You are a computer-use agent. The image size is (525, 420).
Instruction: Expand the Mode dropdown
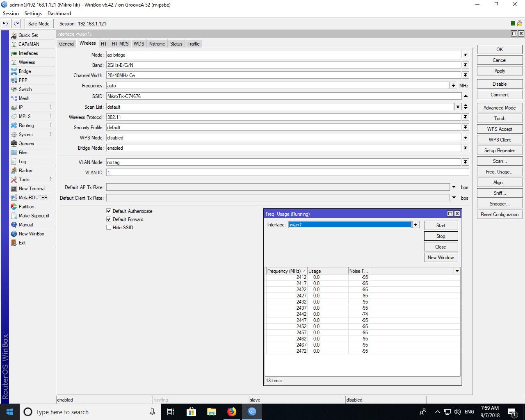pos(465,55)
